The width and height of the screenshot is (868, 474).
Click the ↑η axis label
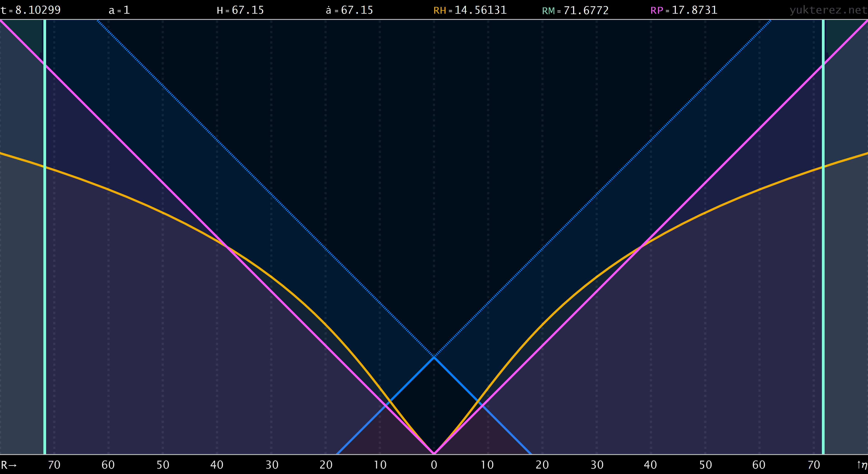[862, 465]
